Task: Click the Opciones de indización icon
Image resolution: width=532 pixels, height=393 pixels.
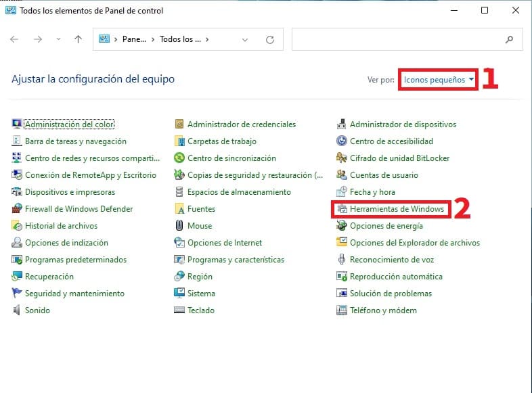Action: (17, 243)
